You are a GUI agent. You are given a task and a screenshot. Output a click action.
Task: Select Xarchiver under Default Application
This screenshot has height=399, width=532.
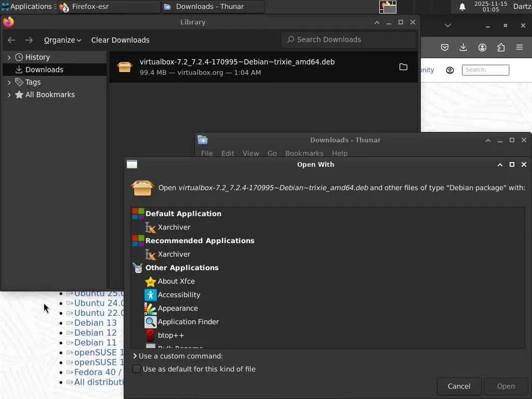click(174, 228)
